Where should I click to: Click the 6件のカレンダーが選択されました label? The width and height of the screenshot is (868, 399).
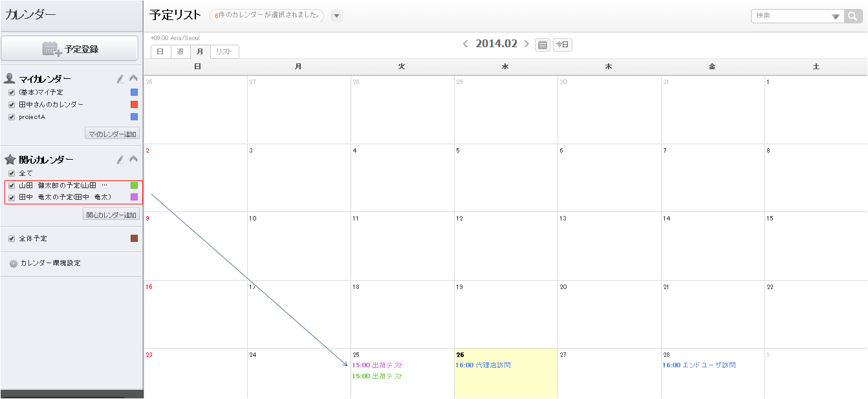267,16
